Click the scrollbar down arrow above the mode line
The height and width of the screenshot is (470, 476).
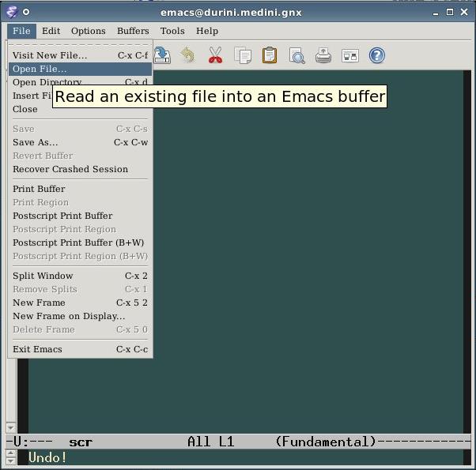click(11, 428)
